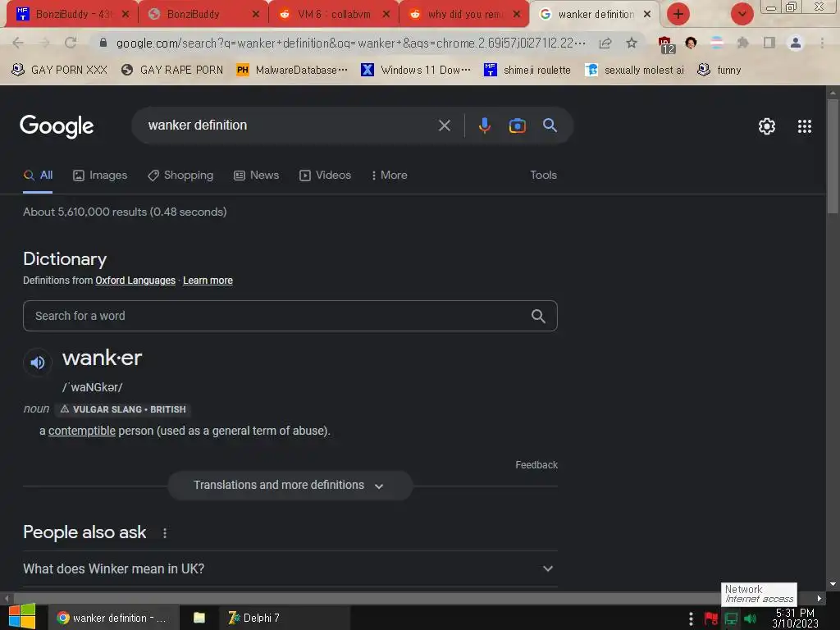
Task: Open the extension icon with 12 badge
Action: (x=666, y=44)
